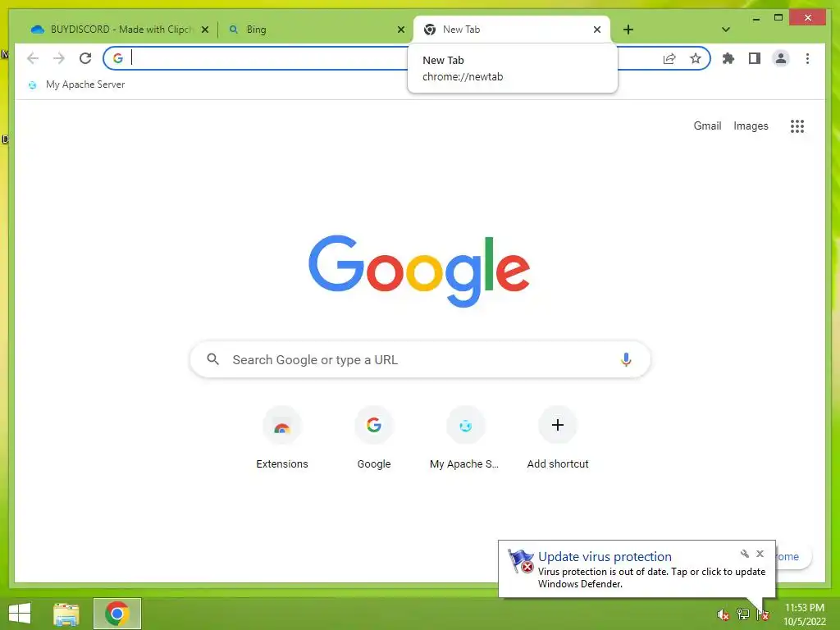Open the side panel icon

755,58
